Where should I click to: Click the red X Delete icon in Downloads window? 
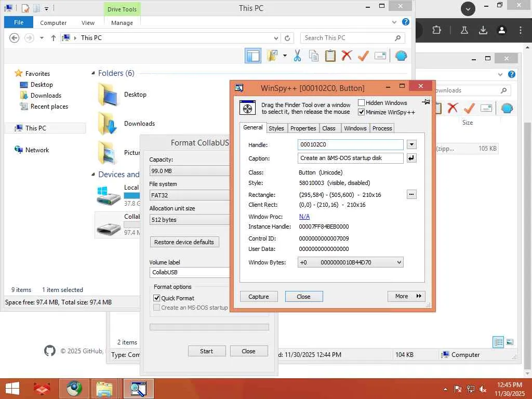point(453,108)
